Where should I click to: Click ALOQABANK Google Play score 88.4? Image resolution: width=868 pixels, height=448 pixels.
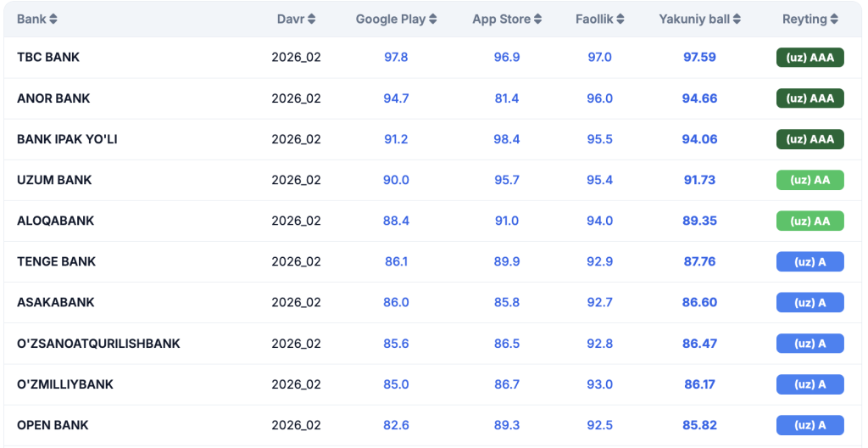pyautogui.click(x=396, y=221)
